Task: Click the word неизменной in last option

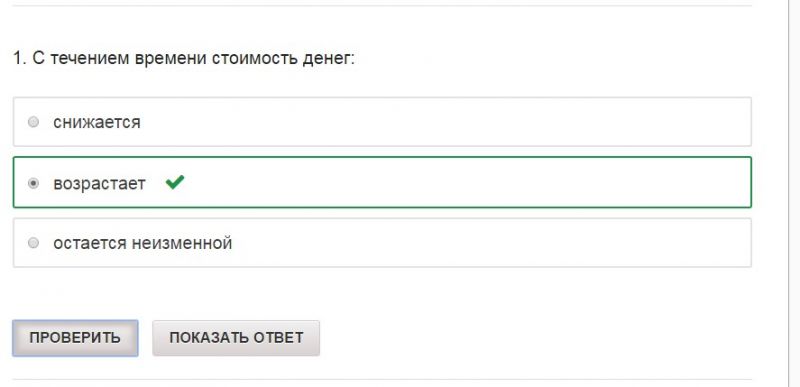Action: (182, 243)
